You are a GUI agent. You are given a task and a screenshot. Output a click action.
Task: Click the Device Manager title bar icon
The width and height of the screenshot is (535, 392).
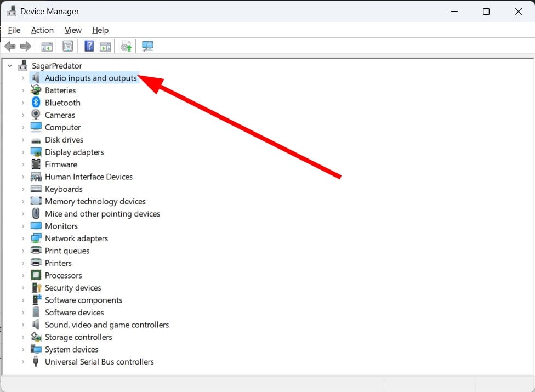tap(12, 12)
